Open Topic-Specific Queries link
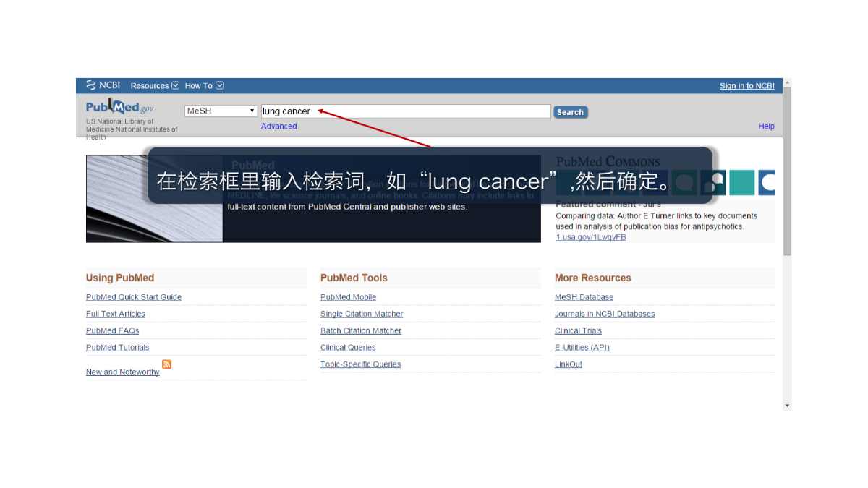This screenshot has height=488, width=868. click(361, 364)
